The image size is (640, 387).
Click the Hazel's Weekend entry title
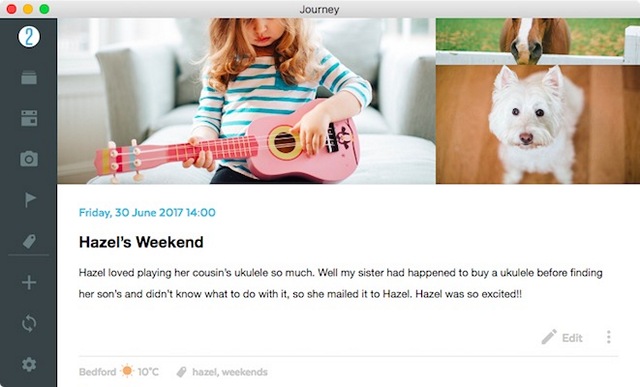141,242
